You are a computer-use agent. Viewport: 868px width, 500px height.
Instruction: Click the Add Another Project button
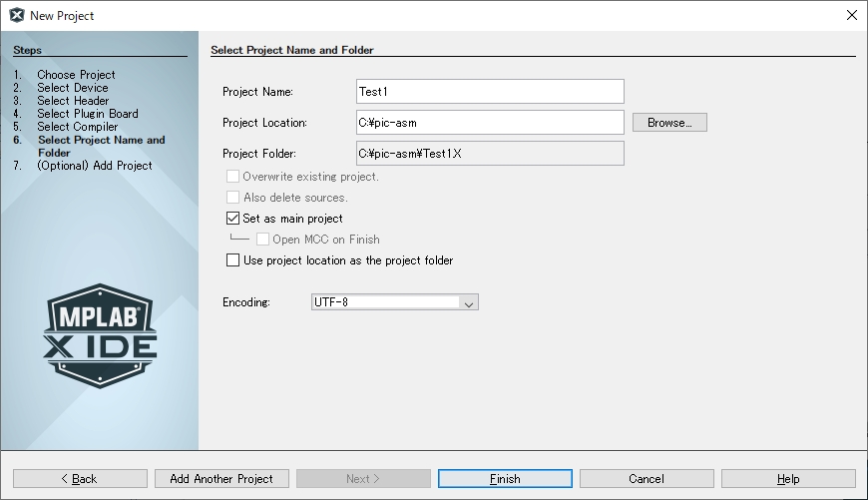tap(221, 479)
